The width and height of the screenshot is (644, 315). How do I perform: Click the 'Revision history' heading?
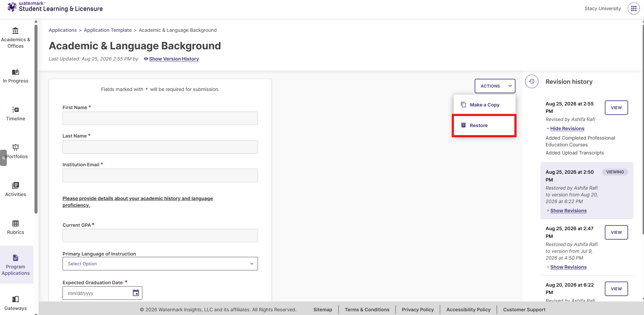tap(569, 82)
